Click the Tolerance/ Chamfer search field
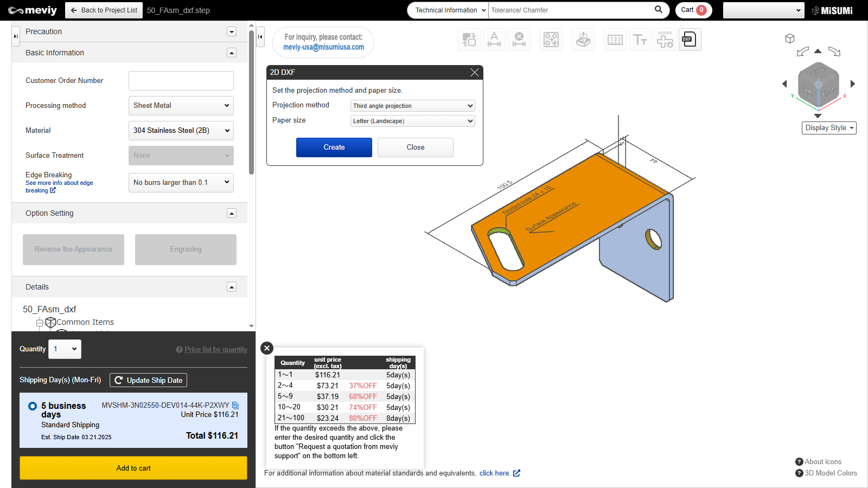 (570, 10)
